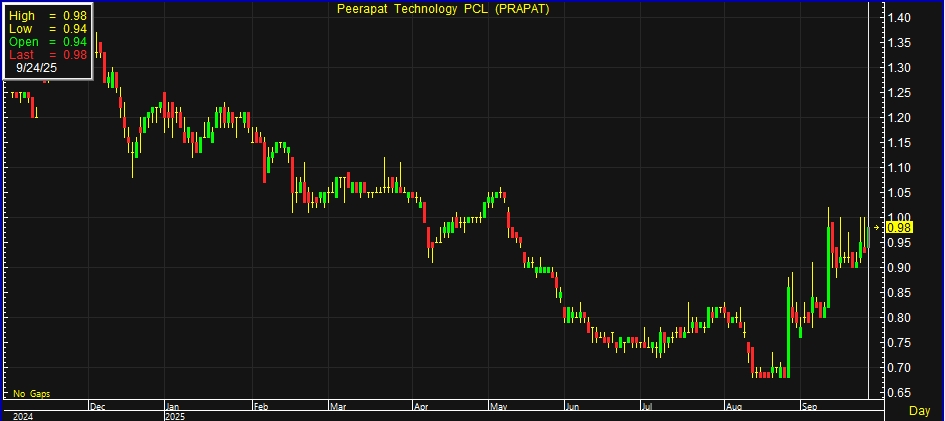Click the Feb label on the time axis
The height and width of the screenshot is (421, 945).
tap(260, 407)
